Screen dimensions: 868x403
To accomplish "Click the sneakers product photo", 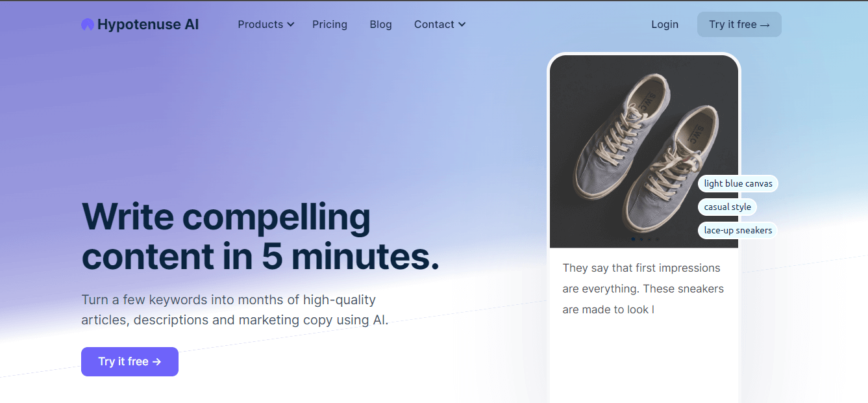I will pyautogui.click(x=623, y=143).
